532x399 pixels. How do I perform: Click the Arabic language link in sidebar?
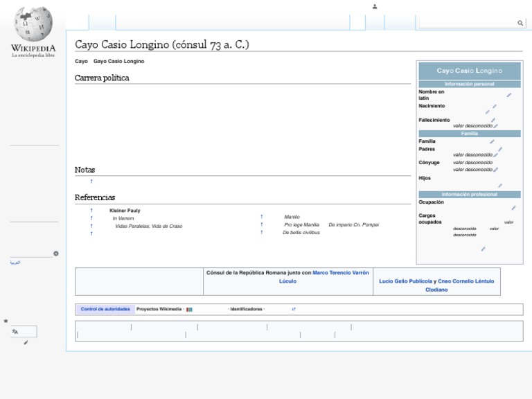(15, 264)
